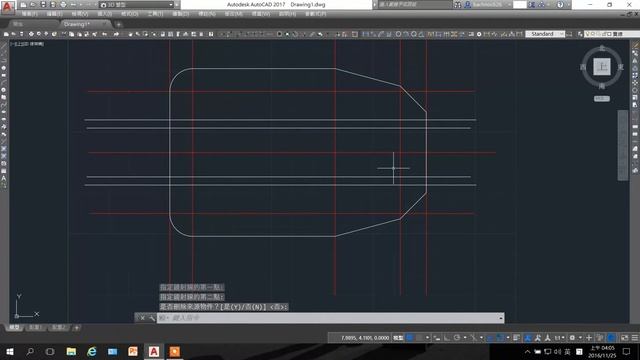Screen dimensions: 640x360
Task: Click the command line input field
Action: click(x=328, y=318)
